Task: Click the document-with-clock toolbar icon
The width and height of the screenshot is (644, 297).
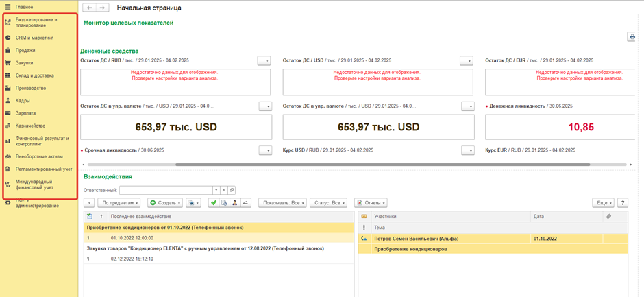Action: pos(224,203)
